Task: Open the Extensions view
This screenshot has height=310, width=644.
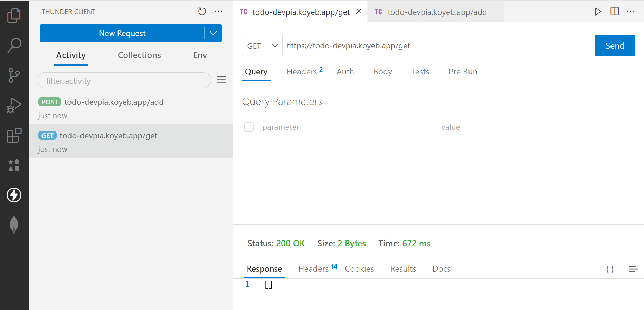Action: click(x=14, y=135)
